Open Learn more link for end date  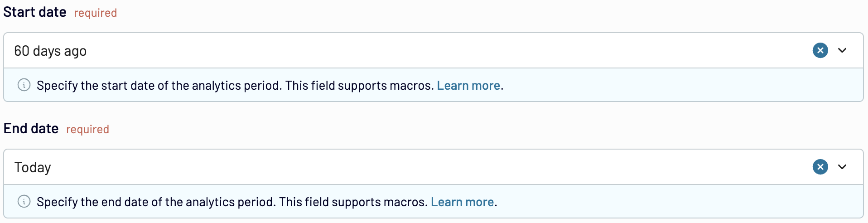462,202
